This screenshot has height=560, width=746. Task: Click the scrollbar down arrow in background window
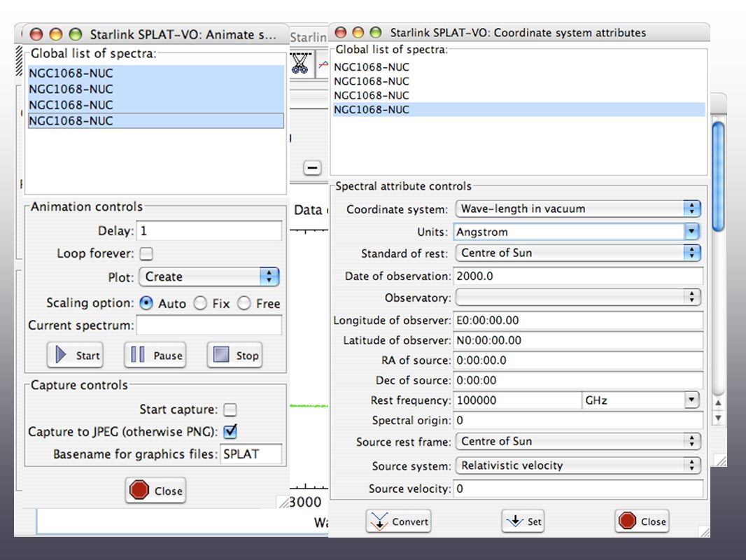pyautogui.click(x=719, y=418)
